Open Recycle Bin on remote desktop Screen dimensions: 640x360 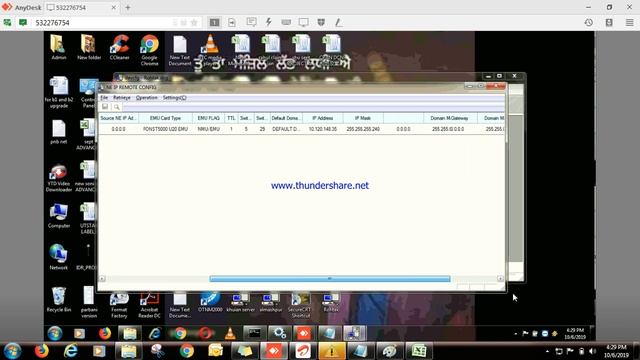pos(59,300)
